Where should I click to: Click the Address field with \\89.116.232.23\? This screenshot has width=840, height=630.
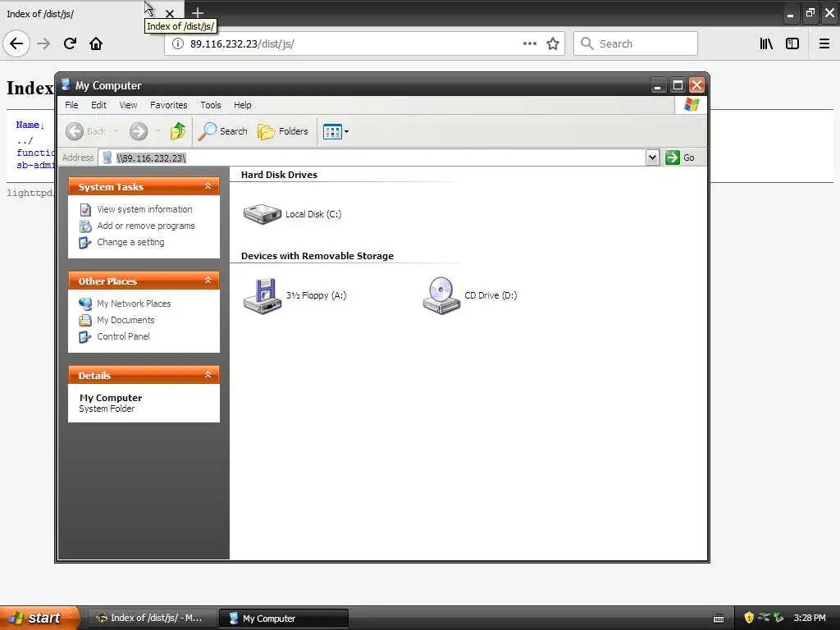[x=372, y=158]
